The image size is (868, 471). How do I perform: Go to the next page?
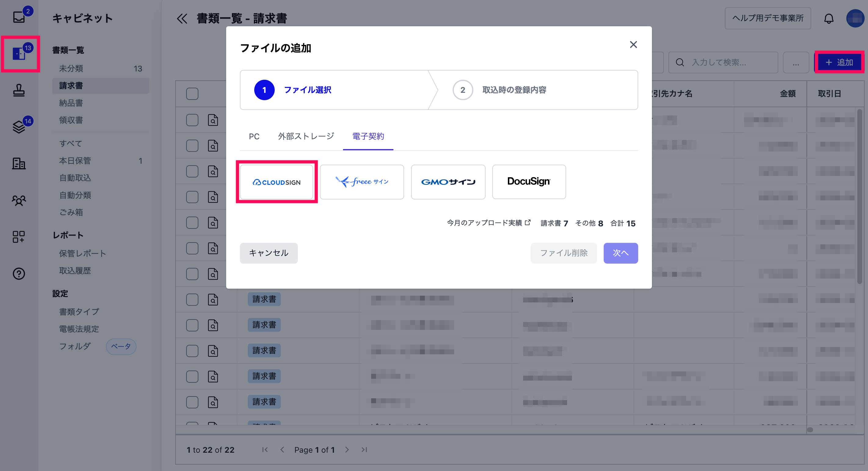tap(347, 449)
